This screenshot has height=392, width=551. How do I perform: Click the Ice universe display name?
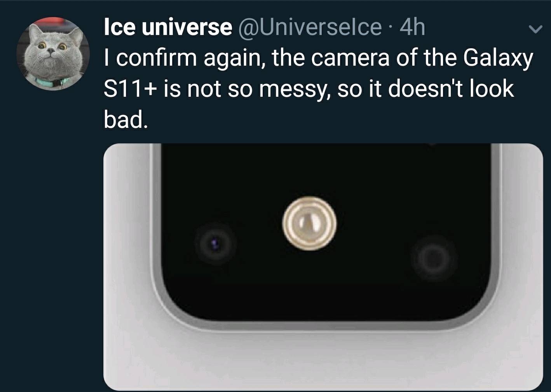167,27
